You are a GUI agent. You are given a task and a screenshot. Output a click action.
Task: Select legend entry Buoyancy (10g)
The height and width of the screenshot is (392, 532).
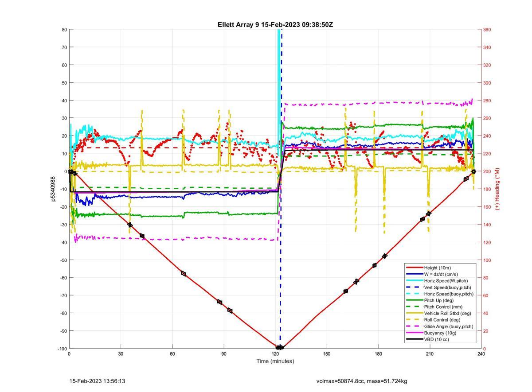tap(441, 333)
